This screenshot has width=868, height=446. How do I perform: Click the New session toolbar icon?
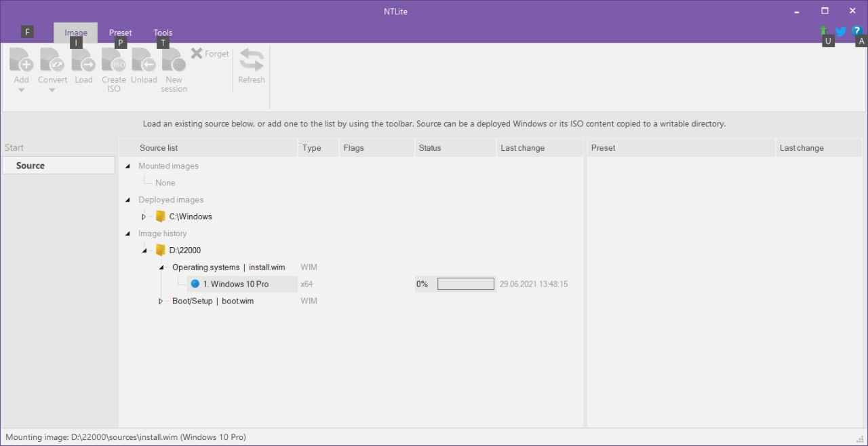tap(174, 60)
